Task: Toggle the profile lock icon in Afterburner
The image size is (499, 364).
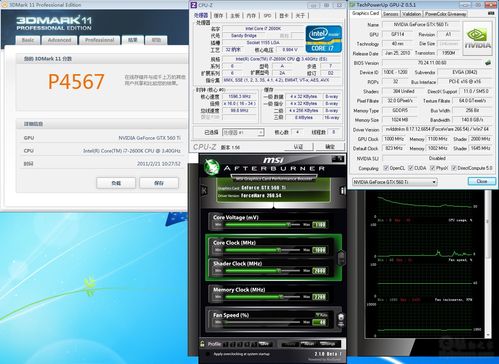Action: point(203,344)
